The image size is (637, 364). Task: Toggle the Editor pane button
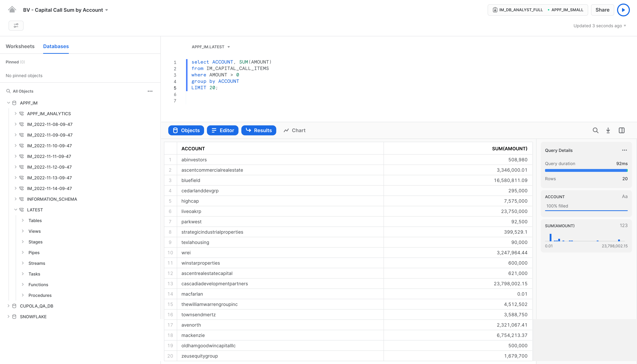tap(222, 130)
